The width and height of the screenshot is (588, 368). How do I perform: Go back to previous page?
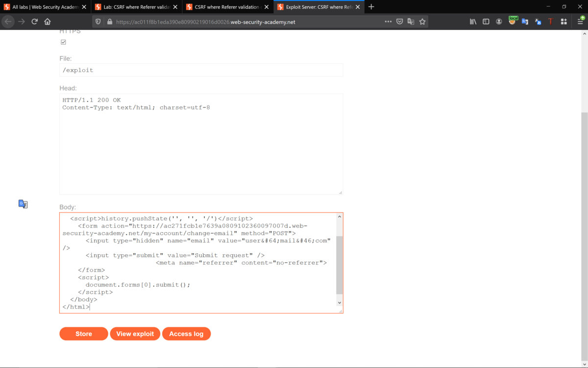click(8, 22)
